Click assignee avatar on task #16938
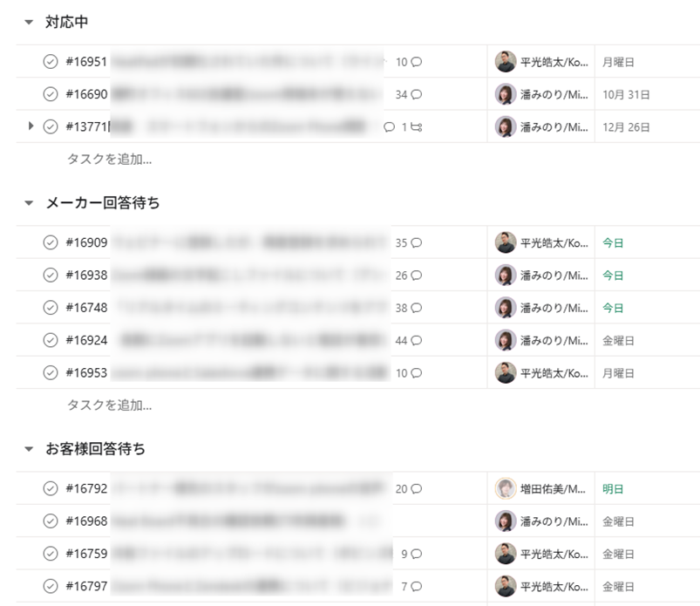 tap(506, 276)
